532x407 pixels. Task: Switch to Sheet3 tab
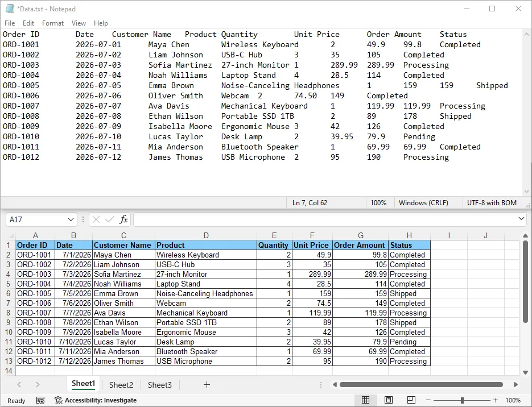click(160, 385)
